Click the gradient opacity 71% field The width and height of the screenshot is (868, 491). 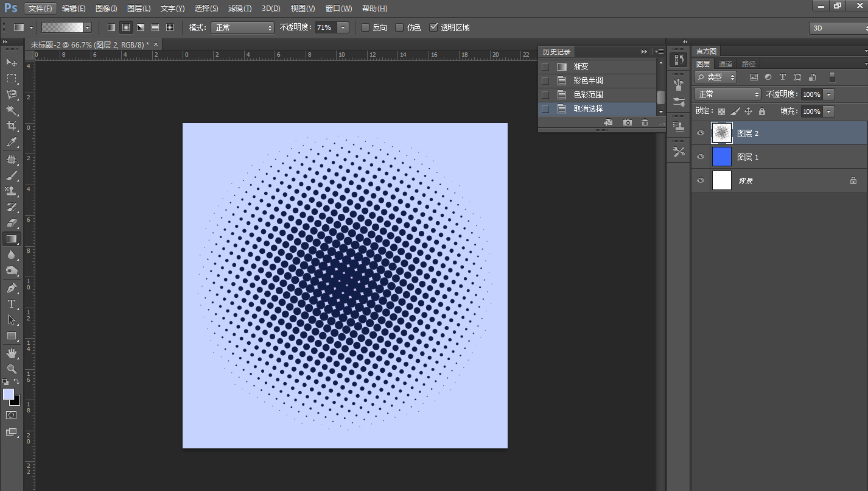point(325,27)
